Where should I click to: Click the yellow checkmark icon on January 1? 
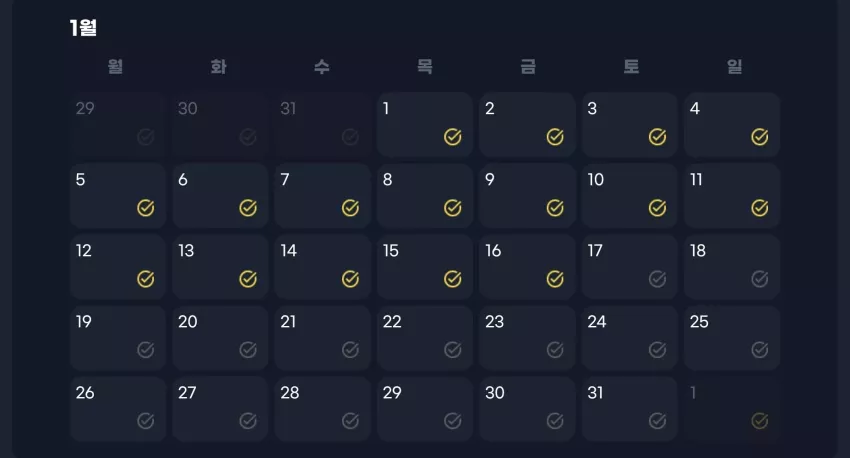point(453,137)
